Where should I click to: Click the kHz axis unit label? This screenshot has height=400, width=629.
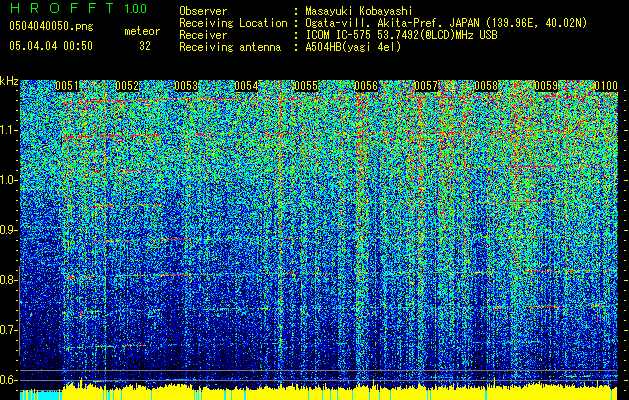pyautogui.click(x=9, y=81)
